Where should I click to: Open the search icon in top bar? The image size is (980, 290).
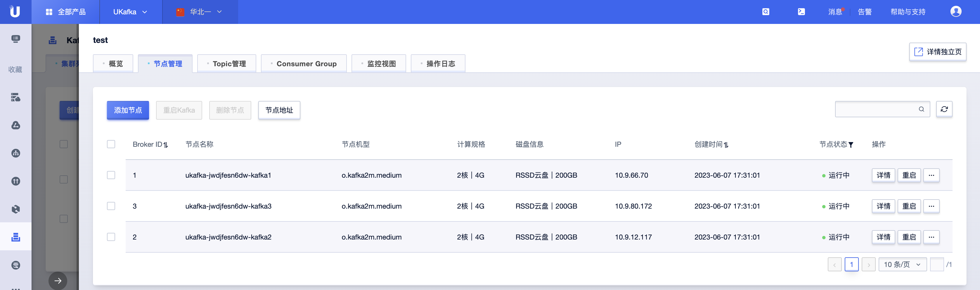click(x=766, y=12)
